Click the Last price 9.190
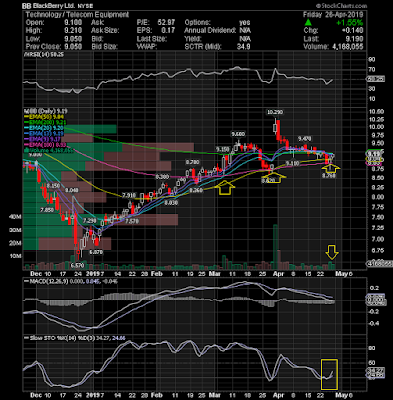Screen dimensions: 393x400 354,39
